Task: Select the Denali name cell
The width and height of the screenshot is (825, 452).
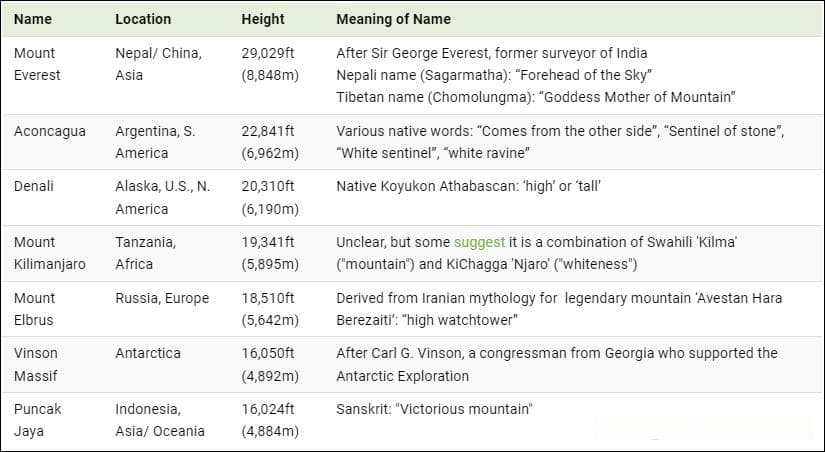Action: pyautogui.click(x=34, y=186)
